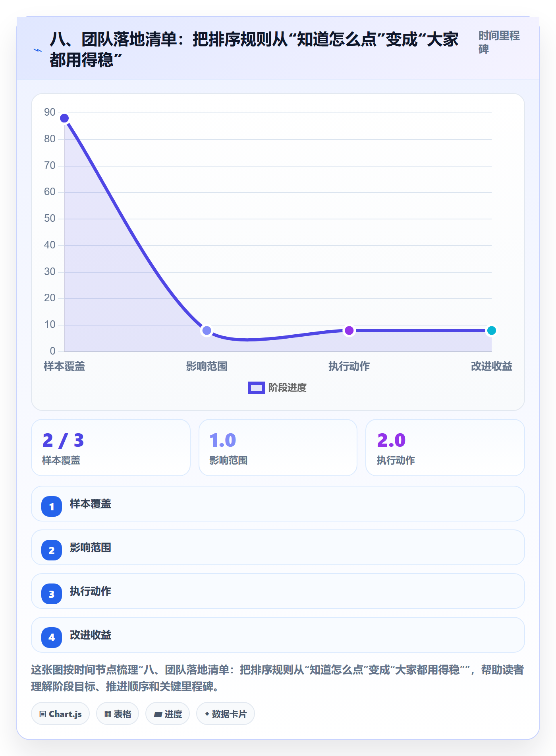Click the 进度 tag

(x=168, y=714)
